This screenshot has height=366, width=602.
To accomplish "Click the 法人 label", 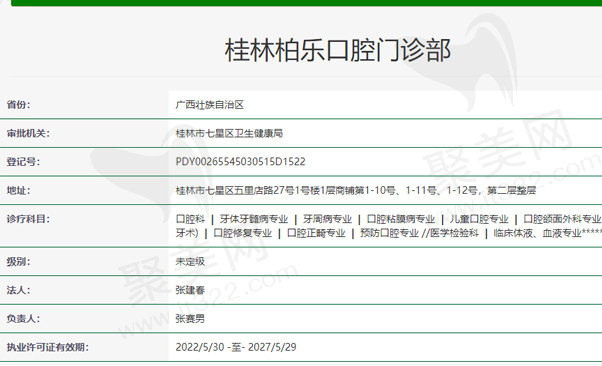I will tap(18, 290).
